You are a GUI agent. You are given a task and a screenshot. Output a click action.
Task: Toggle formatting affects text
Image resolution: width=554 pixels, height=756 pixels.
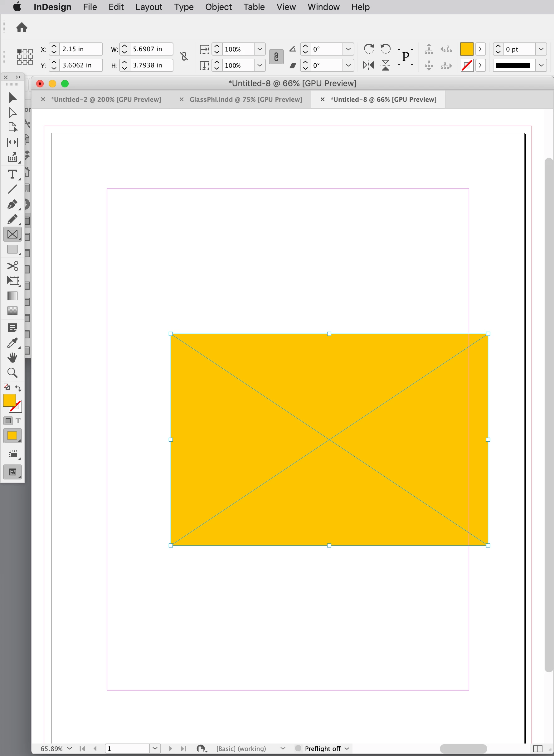pos(18,420)
